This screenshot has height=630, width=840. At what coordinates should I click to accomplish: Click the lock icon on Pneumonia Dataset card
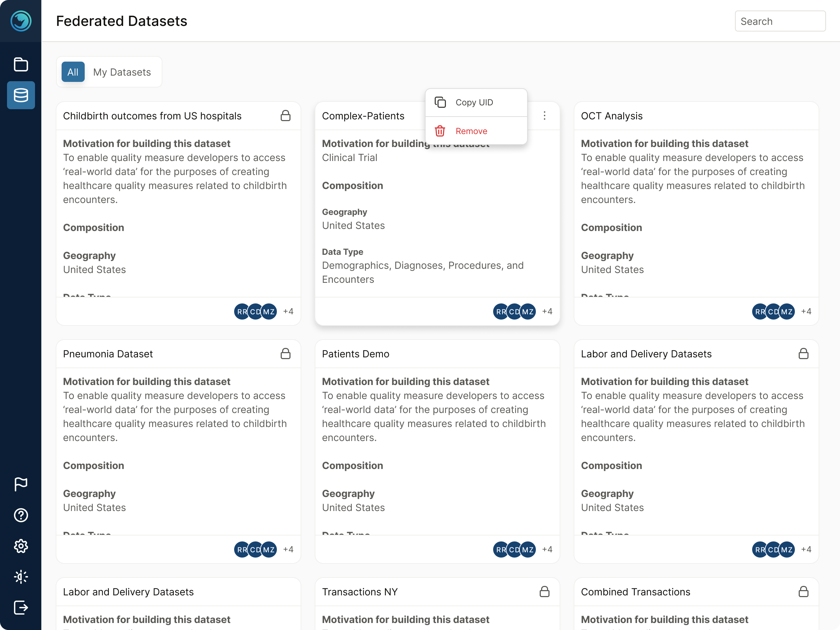(x=286, y=353)
